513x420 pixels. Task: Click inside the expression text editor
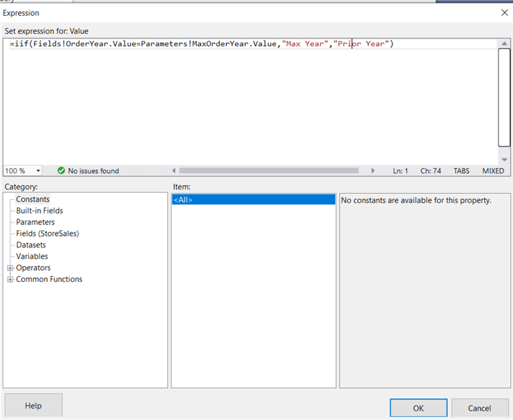point(250,101)
